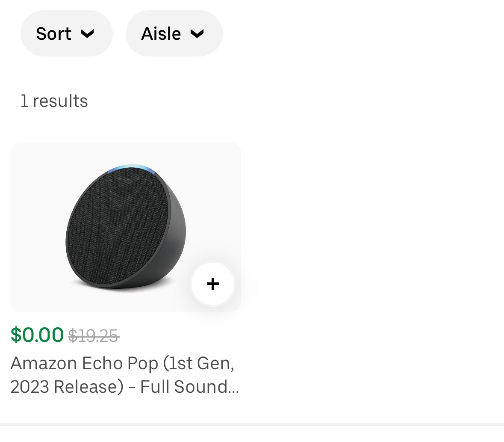The image size is (504, 442).
Task: Click the divider line below the listing
Action: point(252,424)
